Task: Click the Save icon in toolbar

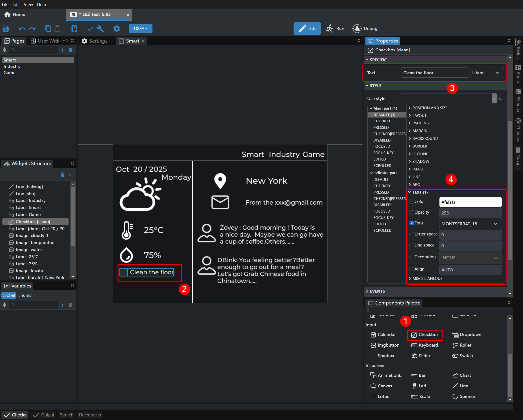Action: coord(6,29)
